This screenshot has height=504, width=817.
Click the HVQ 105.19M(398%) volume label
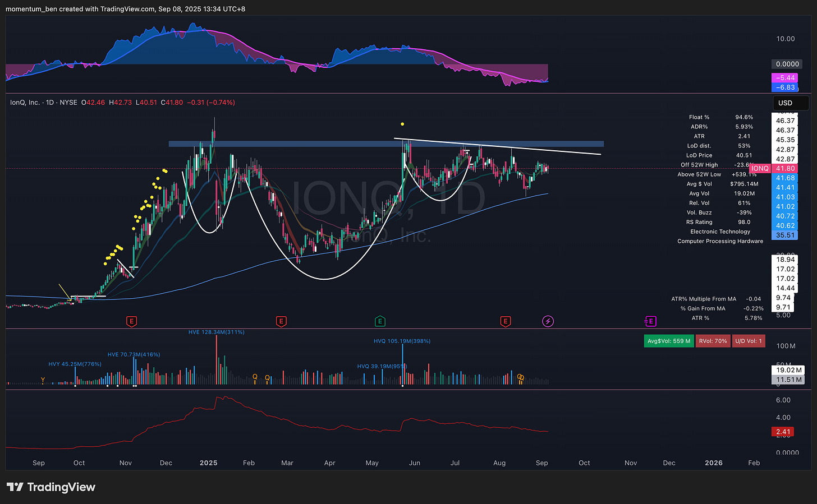[402, 341]
